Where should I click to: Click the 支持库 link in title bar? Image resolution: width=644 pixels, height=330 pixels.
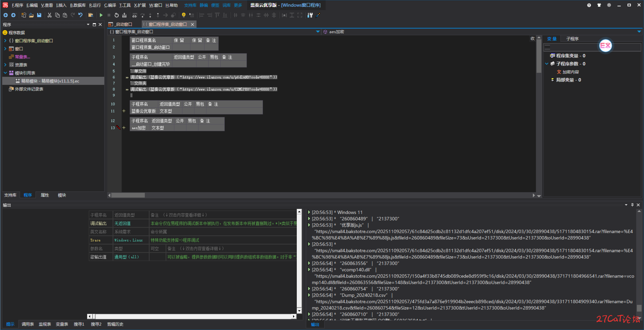tap(190, 5)
